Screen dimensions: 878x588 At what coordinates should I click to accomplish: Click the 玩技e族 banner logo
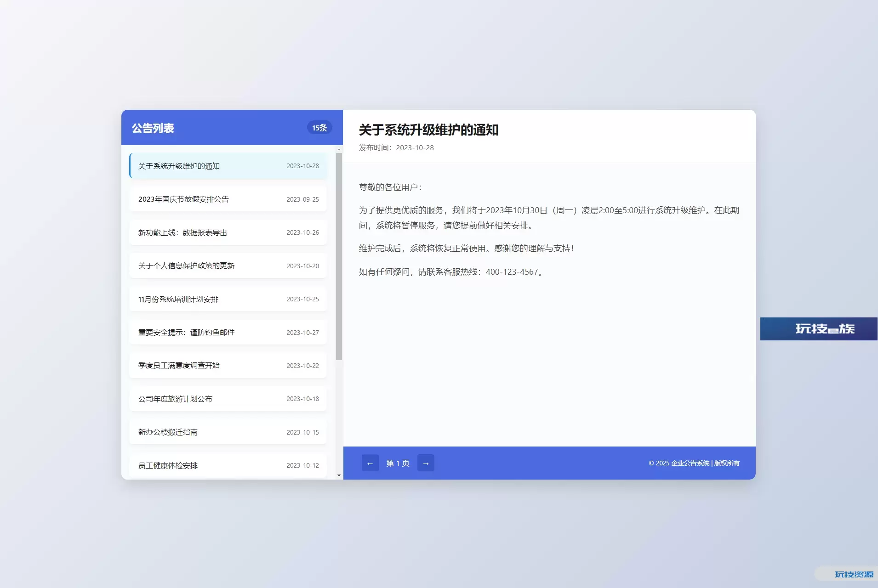pos(819,329)
